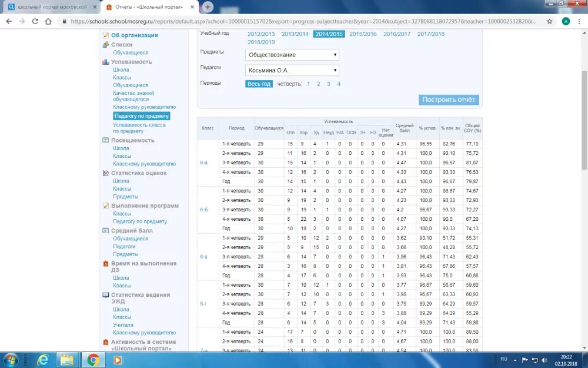Open Google Chrome from the taskbar
588x368 pixels.
pyautogui.click(x=93, y=360)
